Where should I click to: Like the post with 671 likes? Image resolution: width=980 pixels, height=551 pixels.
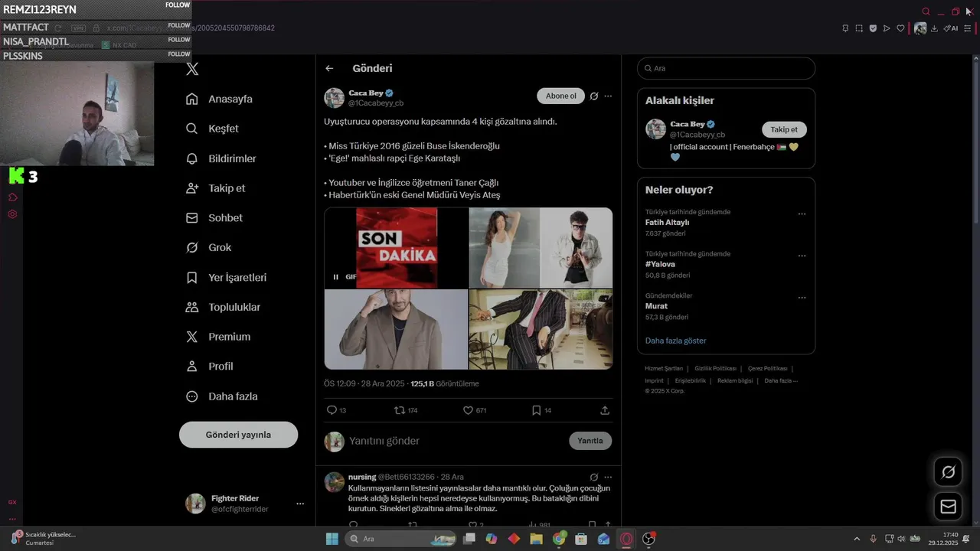[x=475, y=410]
